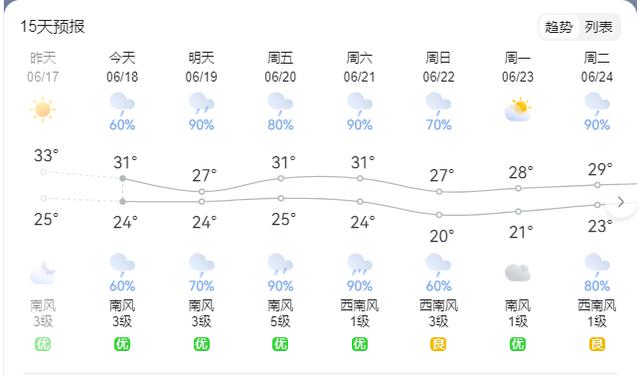Viewport: 640px width, 375px height.
Task: Click the daytime rain icon for 06/24
Action: tap(597, 104)
